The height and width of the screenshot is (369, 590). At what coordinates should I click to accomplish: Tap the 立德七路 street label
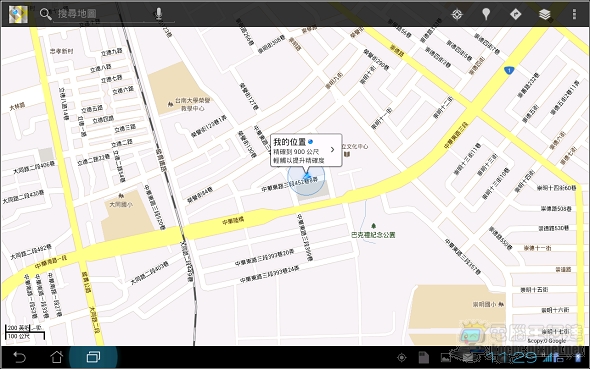point(111,79)
